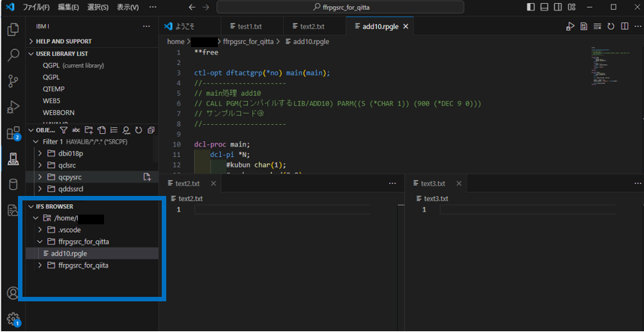Open the ファイル(F) menu
This screenshot has width=644, height=332.
[37, 7]
